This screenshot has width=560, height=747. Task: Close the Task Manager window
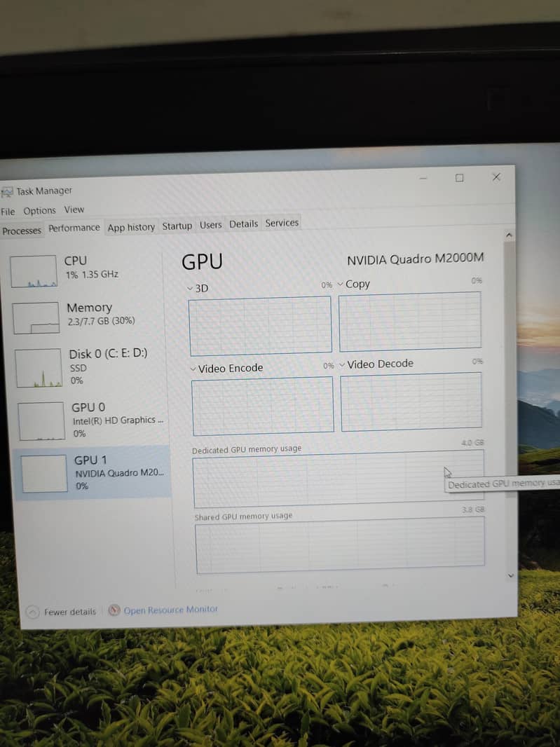tap(496, 177)
